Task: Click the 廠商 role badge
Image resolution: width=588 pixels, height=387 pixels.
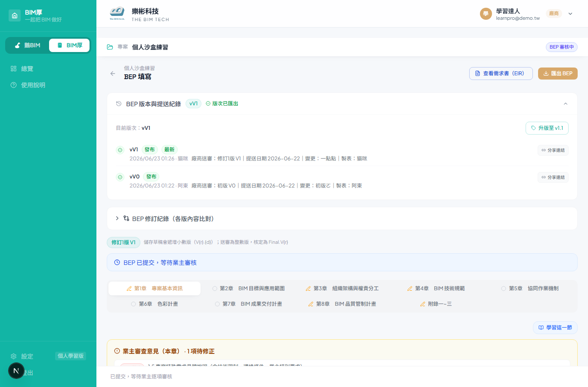Action: 554,14
